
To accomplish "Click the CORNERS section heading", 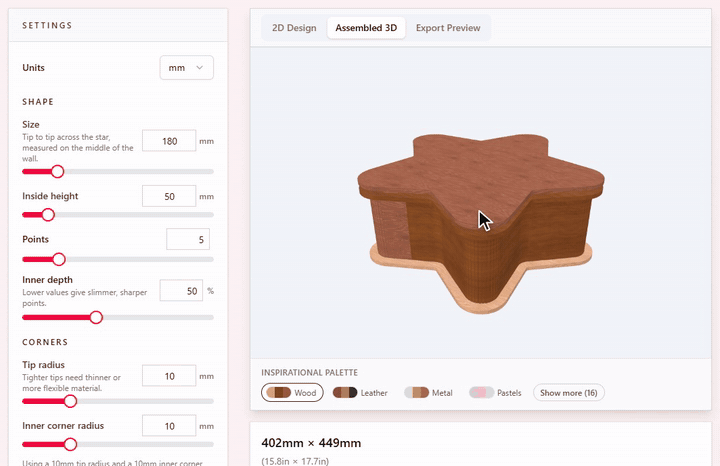I will coord(45,342).
